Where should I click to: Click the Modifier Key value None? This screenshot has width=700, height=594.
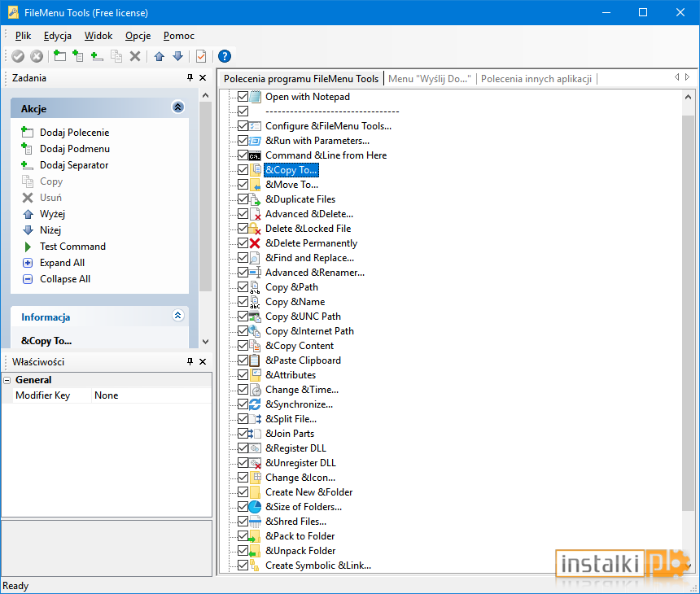(x=151, y=395)
